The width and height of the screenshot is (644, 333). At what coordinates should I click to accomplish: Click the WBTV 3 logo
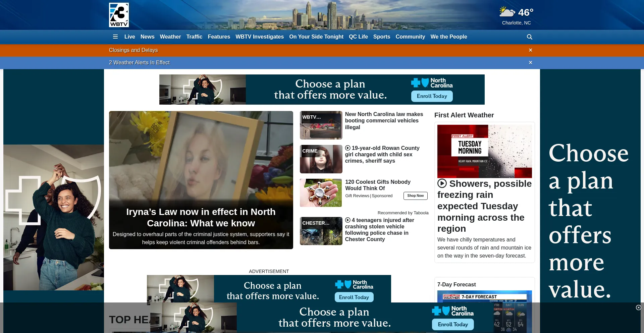(x=119, y=15)
